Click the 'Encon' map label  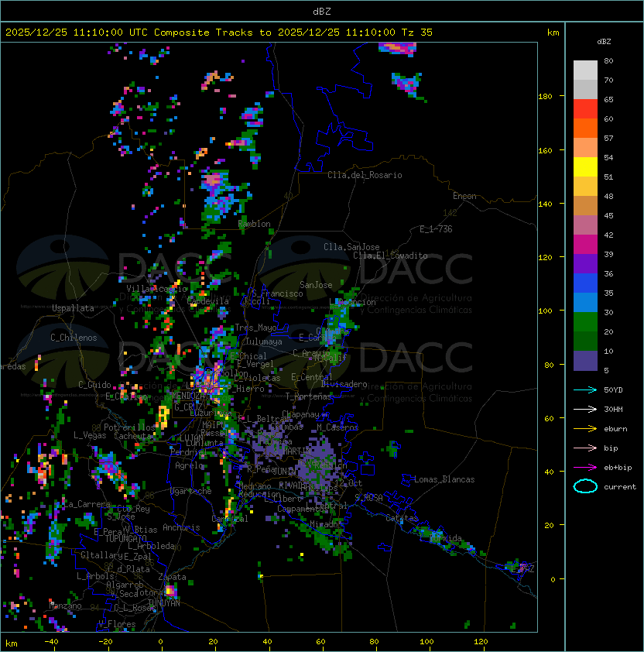pos(464,196)
